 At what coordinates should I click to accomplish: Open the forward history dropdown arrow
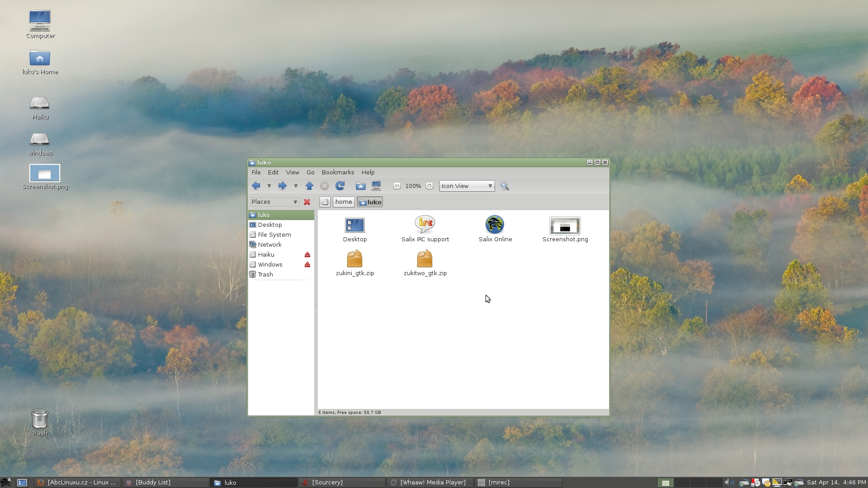pos(296,186)
